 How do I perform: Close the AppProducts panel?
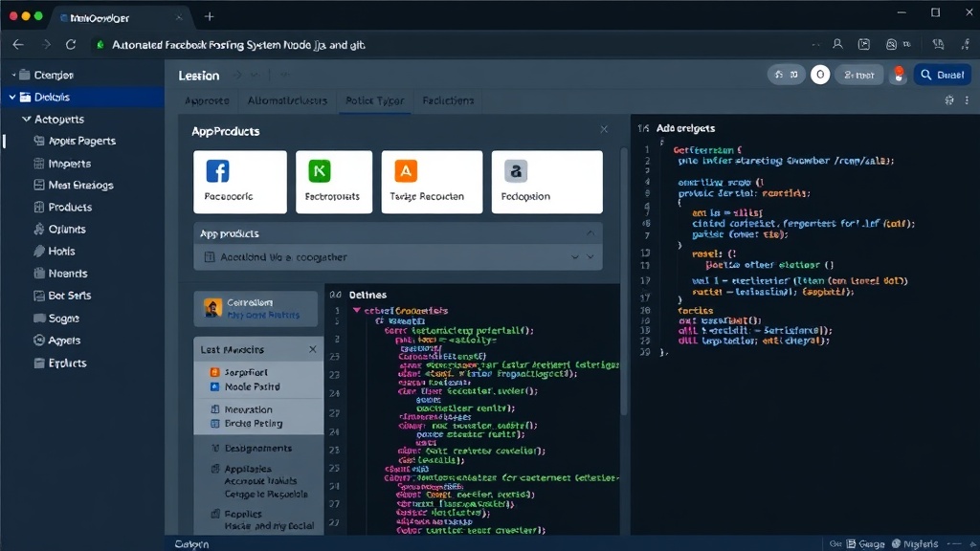click(604, 129)
